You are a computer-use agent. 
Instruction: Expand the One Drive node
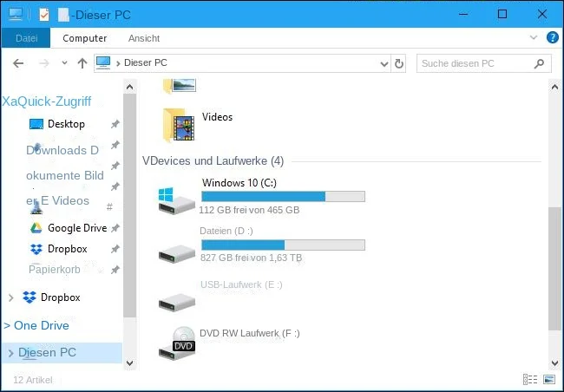click(7, 326)
